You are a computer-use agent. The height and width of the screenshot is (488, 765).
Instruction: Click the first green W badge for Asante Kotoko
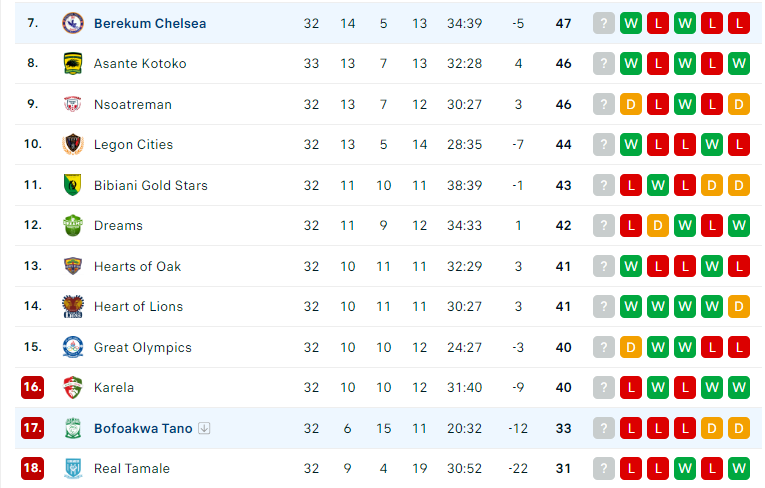631,63
